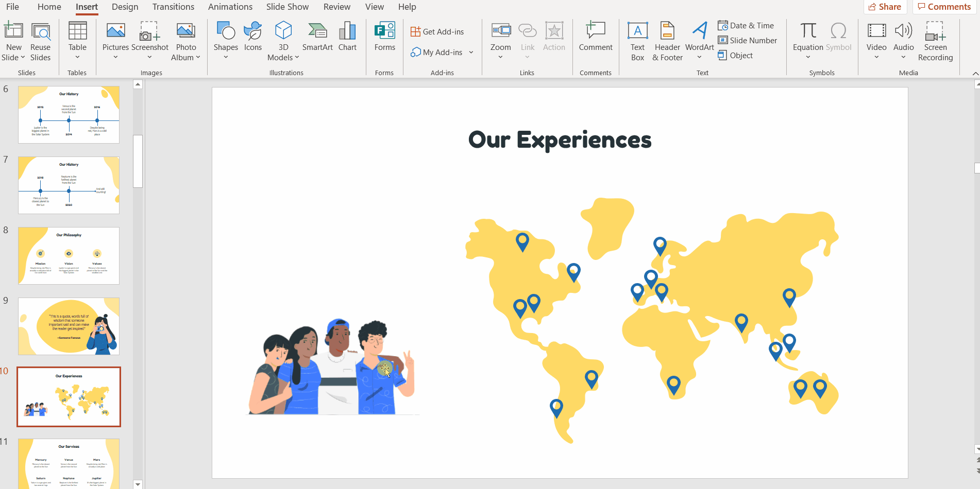Open the Transitions tab
Image resolution: width=980 pixels, height=489 pixels.
(x=173, y=7)
